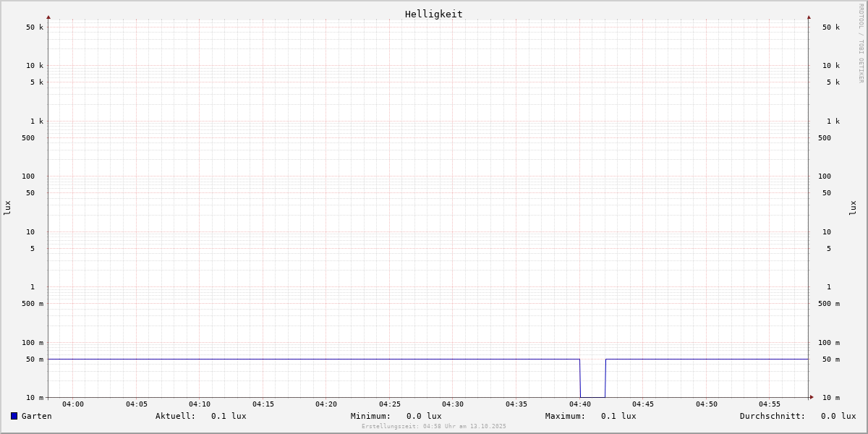
Task: Click the Erstellungszeit timestamp text
Action: (x=434, y=427)
